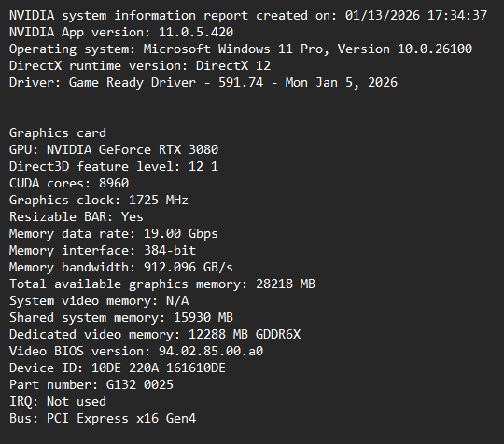Click 'Memory bandwidth: 912.096 GB/s' line
The width and height of the screenshot is (504, 444).
(120, 268)
